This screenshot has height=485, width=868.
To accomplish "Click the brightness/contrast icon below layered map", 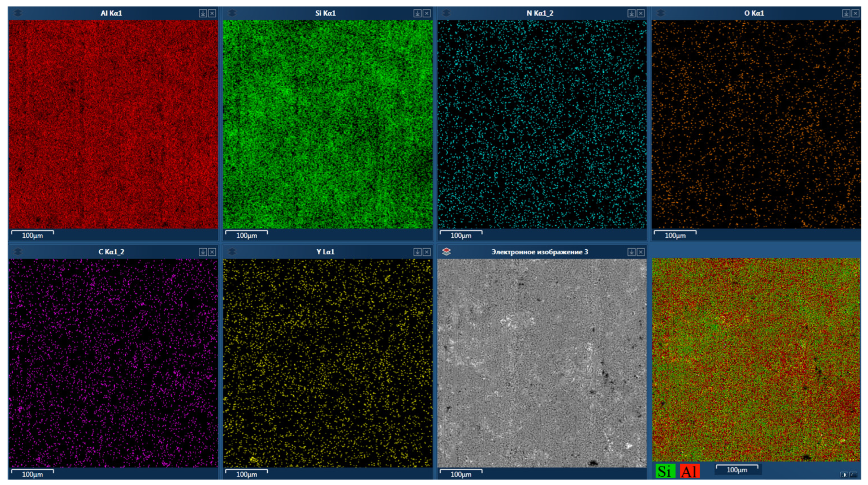I will (844, 475).
